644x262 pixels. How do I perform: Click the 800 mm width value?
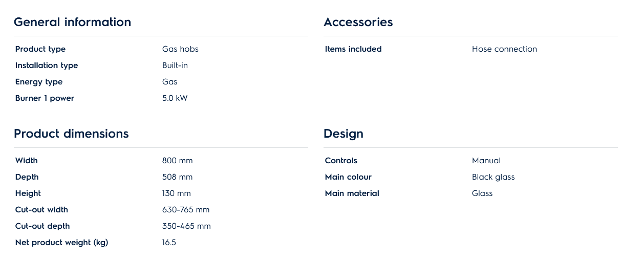177,161
